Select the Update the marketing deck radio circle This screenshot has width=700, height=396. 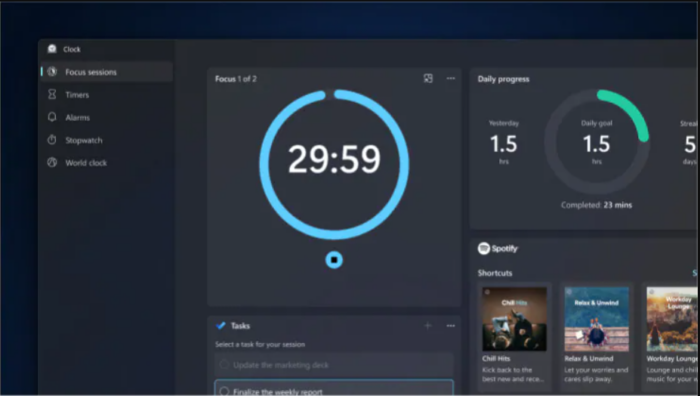[x=225, y=365]
